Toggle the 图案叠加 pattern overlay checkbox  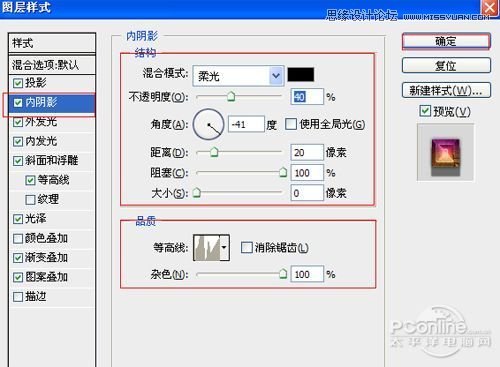click(x=18, y=277)
